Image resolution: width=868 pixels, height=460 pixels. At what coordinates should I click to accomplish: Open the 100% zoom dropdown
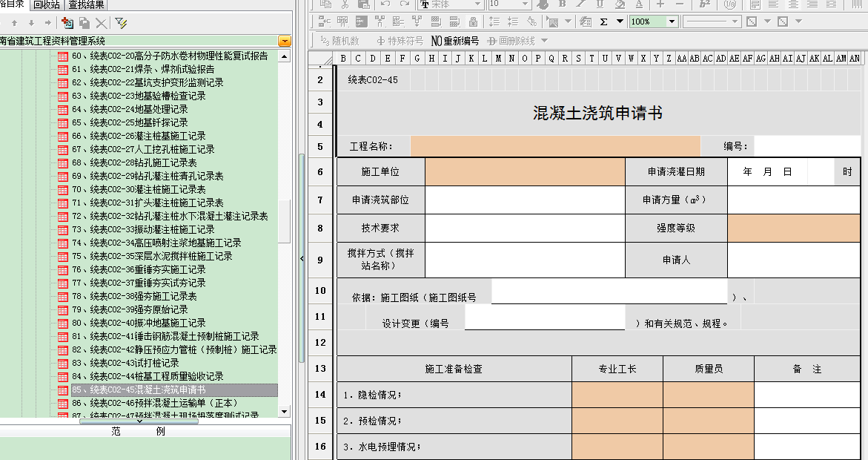click(x=672, y=22)
